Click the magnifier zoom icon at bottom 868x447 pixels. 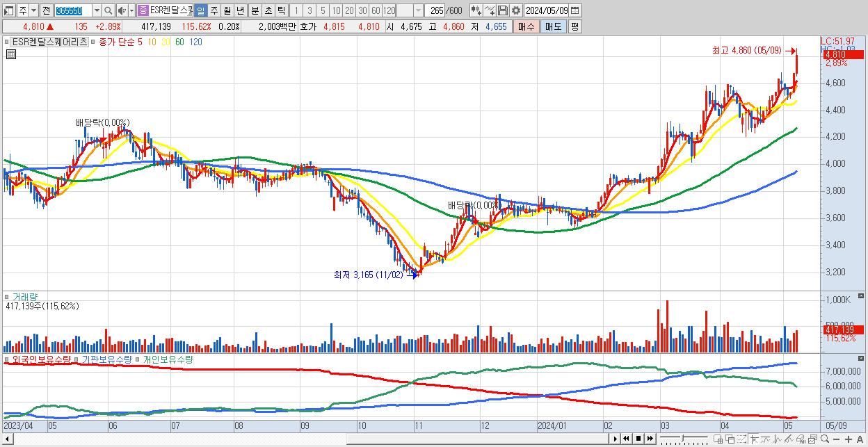[825, 439]
